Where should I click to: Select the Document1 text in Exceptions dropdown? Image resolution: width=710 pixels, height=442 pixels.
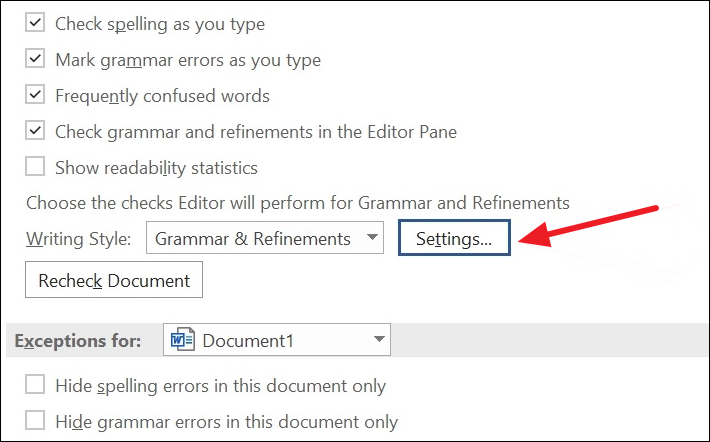[x=248, y=341]
